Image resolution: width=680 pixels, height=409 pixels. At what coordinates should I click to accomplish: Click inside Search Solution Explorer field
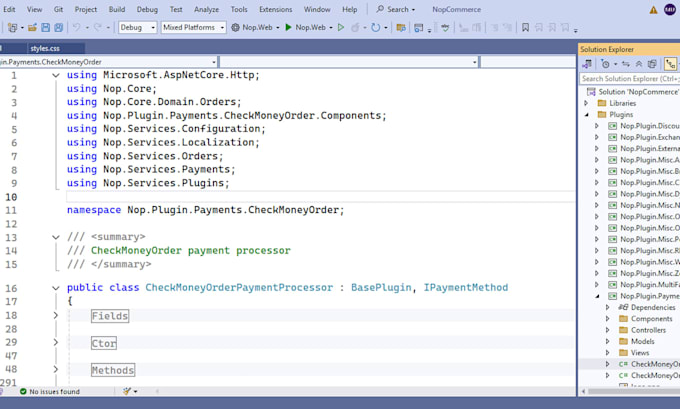click(629, 79)
